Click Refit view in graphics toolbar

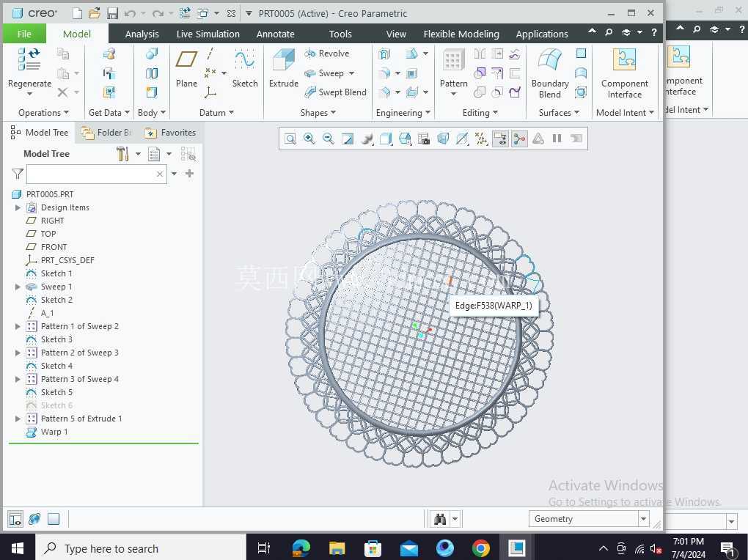290,139
